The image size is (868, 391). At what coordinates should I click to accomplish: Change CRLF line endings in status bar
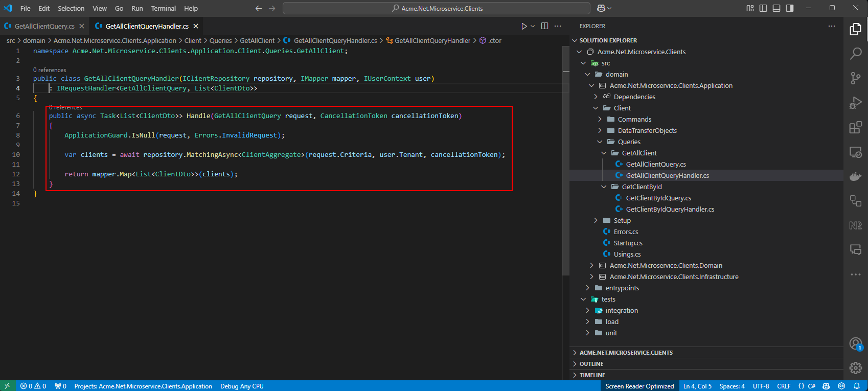(x=784, y=386)
